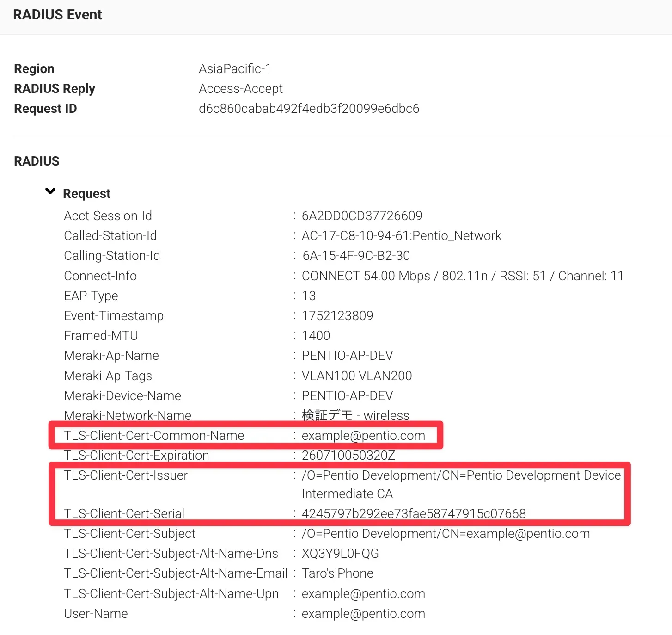The height and width of the screenshot is (635, 672).
Task: Click the Connect-Info value text
Action: (462, 276)
